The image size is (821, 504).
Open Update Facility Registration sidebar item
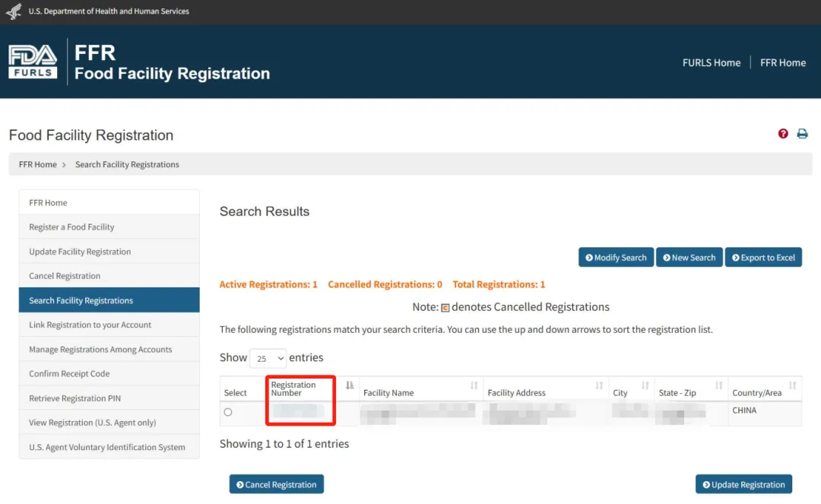[x=109, y=251]
